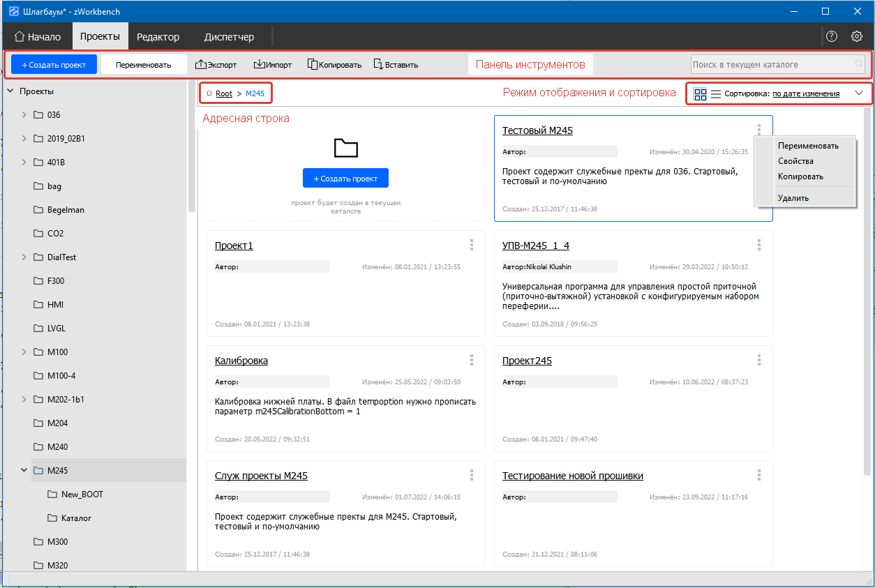Viewport: 875px width, 588px height.
Task: Open three-dot menu on Проект1 card
Action: pyautogui.click(x=472, y=245)
